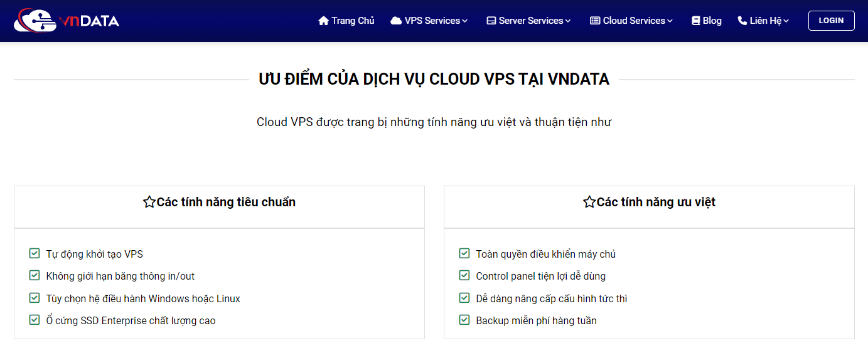Click the star icon beside Các tính năng ưu việt
The image size is (868, 353).
[x=589, y=202]
